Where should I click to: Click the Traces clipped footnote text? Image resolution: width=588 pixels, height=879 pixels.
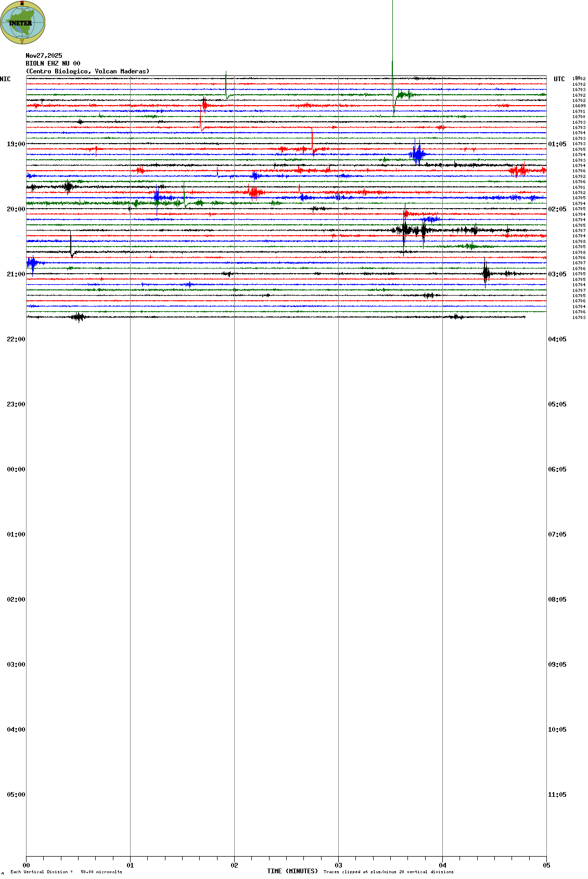click(388, 872)
